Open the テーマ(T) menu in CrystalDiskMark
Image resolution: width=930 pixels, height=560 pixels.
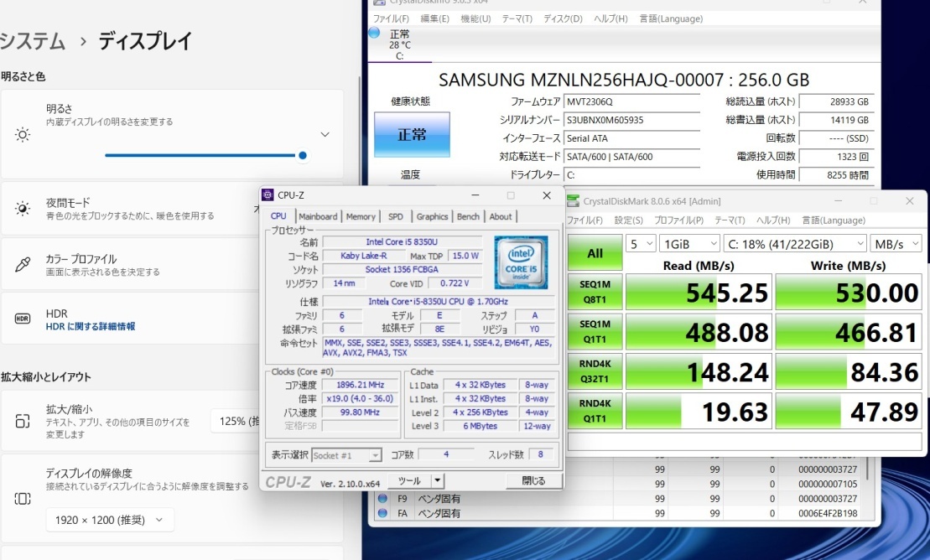click(x=730, y=220)
